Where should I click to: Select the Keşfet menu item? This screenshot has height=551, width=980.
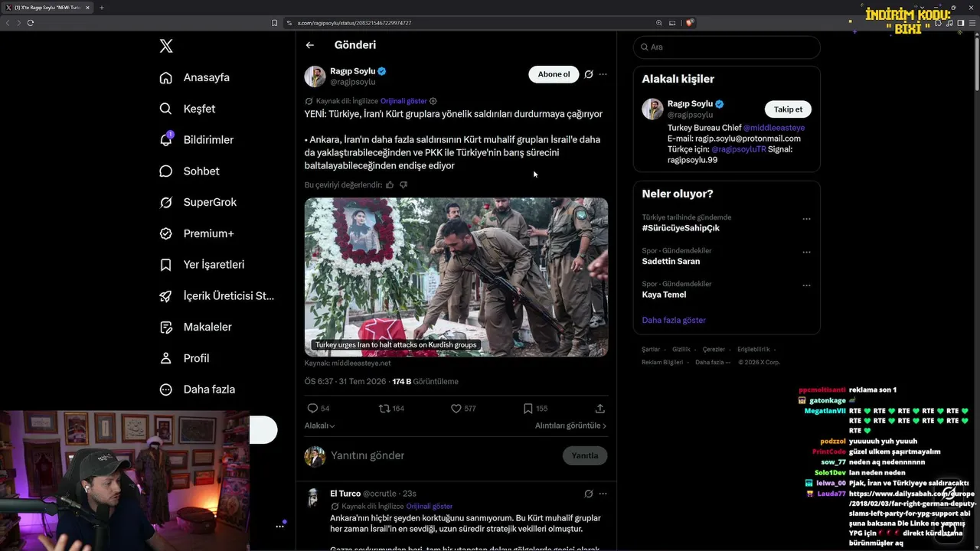pos(199,109)
